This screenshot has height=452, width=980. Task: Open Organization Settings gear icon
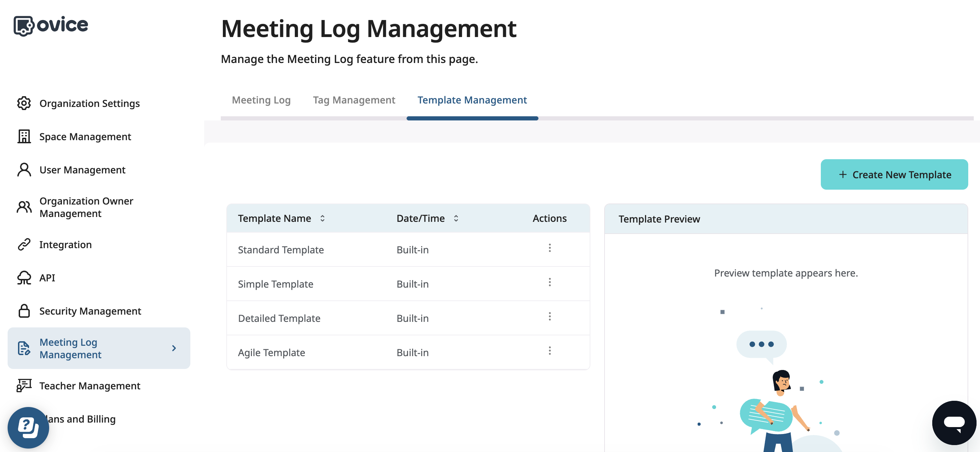(24, 103)
